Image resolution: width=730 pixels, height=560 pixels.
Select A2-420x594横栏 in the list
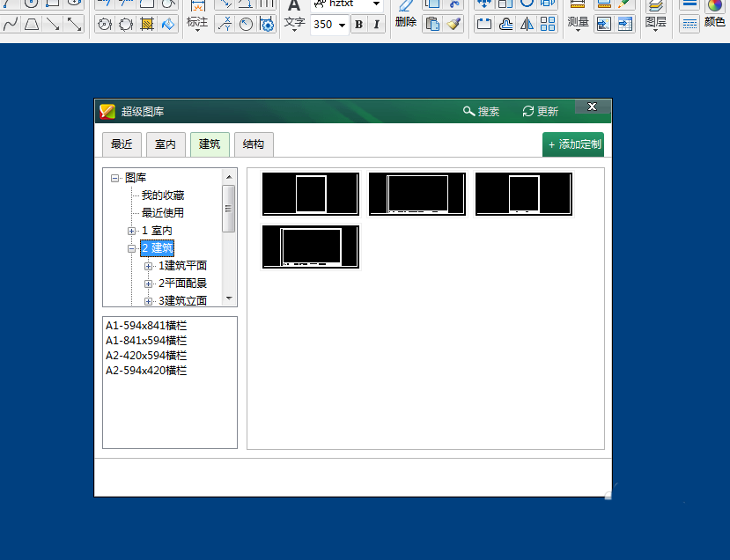pos(146,355)
